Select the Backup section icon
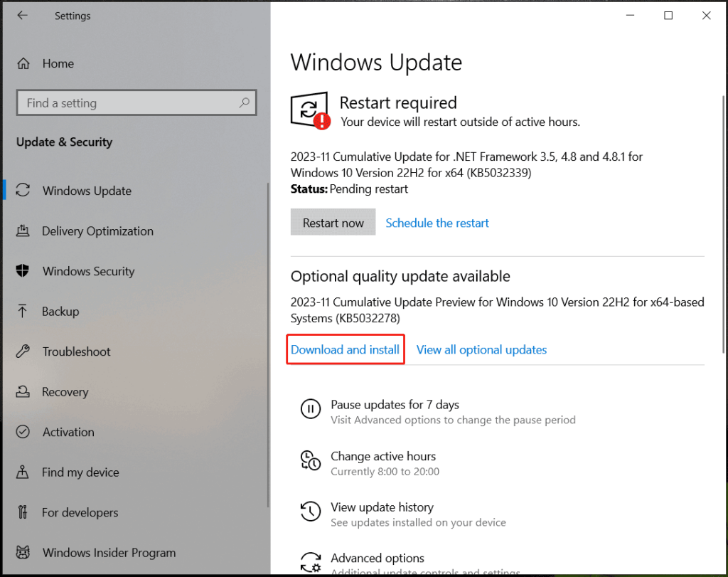Screen dimensions: 728x577 [21, 311]
